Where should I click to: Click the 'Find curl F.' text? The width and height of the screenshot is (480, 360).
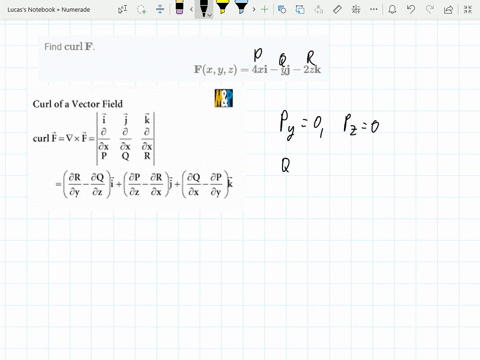(70, 47)
